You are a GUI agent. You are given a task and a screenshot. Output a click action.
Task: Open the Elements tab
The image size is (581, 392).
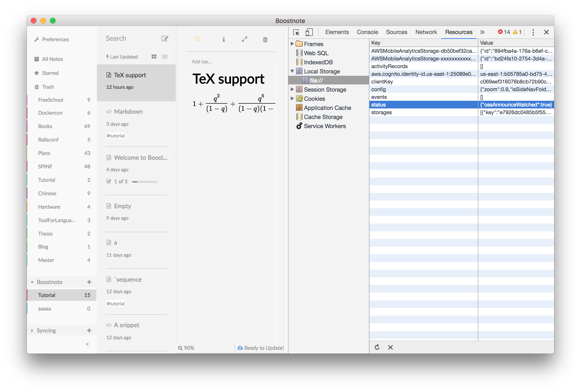[x=337, y=32]
